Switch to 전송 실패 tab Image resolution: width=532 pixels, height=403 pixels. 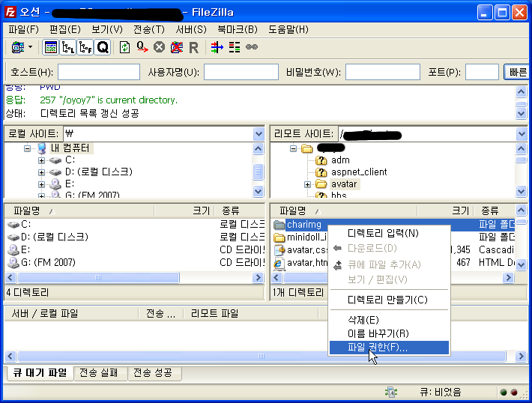pos(99,373)
